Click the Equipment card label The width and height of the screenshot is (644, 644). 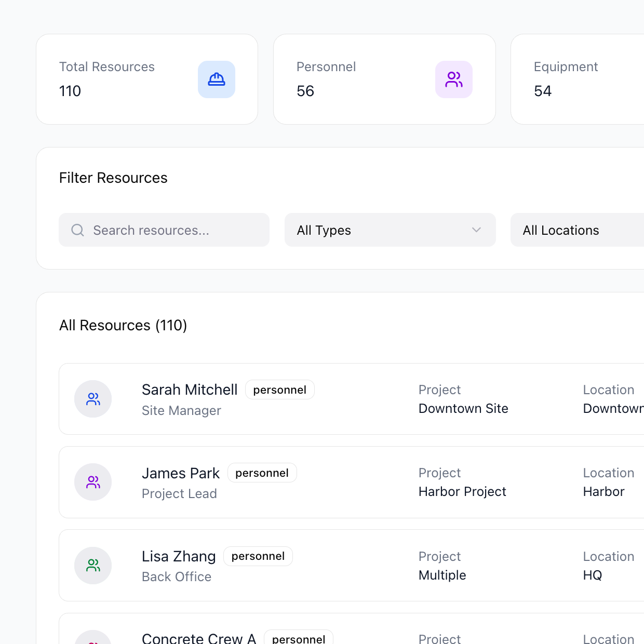tap(566, 66)
